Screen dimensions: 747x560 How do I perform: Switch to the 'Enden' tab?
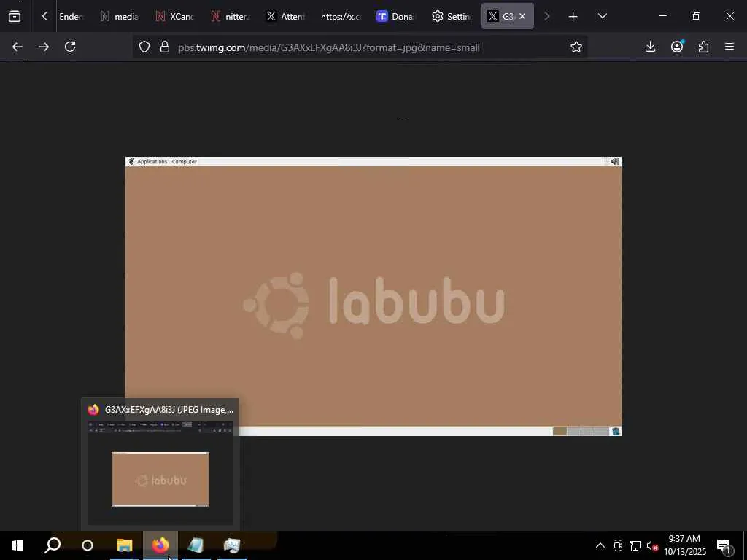tap(71, 16)
